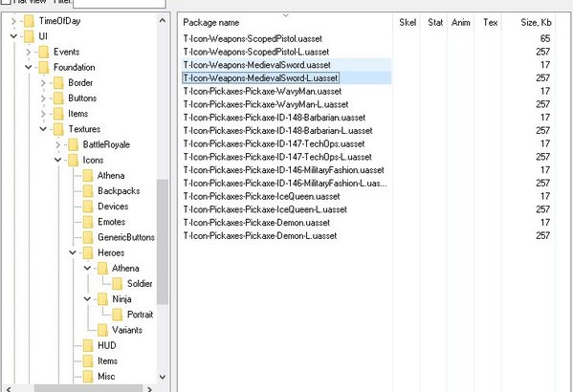Click in the Filter input field
573x392 pixels.
pyautogui.click(x=120, y=3)
